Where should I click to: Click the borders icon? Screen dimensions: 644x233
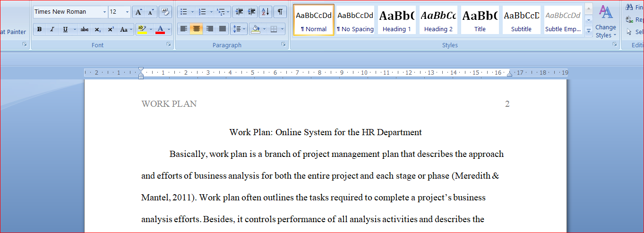(274, 29)
